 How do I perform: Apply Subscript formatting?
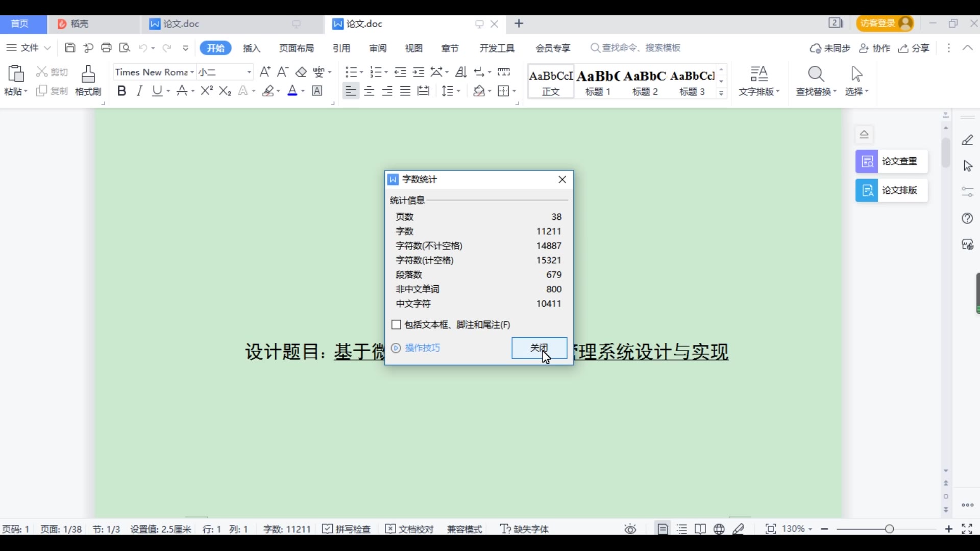coord(225,91)
